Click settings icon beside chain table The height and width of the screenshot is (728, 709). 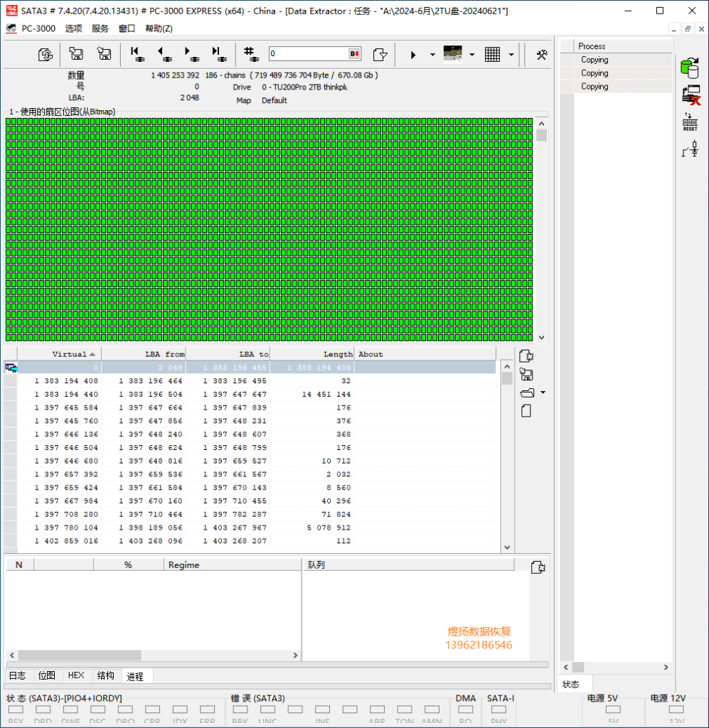(x=526, y=356)
